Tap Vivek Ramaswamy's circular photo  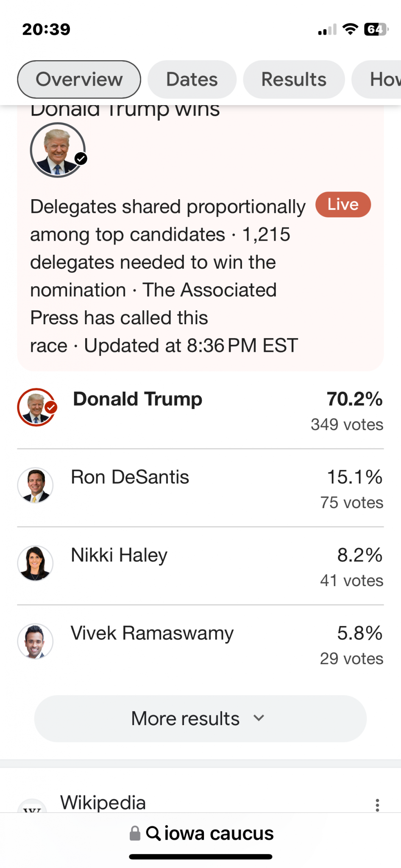tap(35, 641)
